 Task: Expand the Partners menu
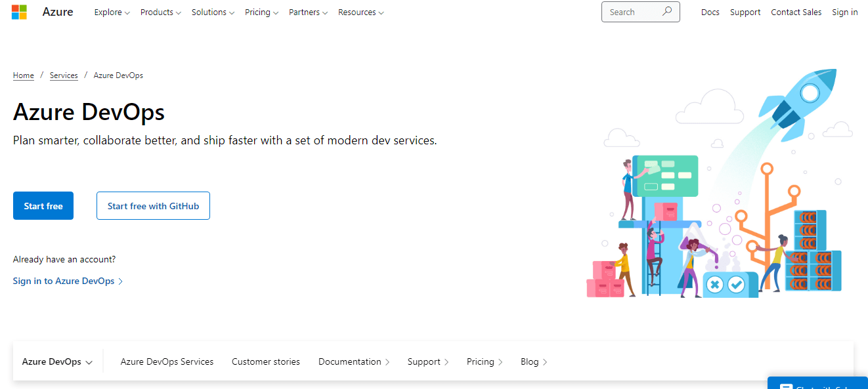click(309, 12)
